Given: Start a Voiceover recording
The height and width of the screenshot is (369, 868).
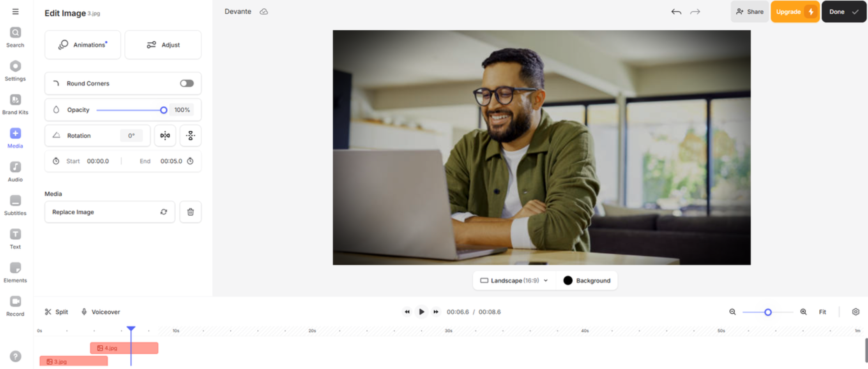Looking at the screenshot, I should pyautogui.click(x=101, y=312).
